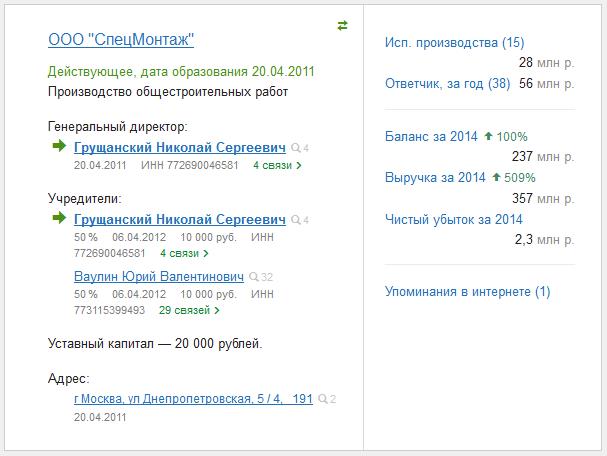Screen dimensions: 607x456
Task: Click search icon next to founder Грущанский
Action: click(x=296, y=220)
